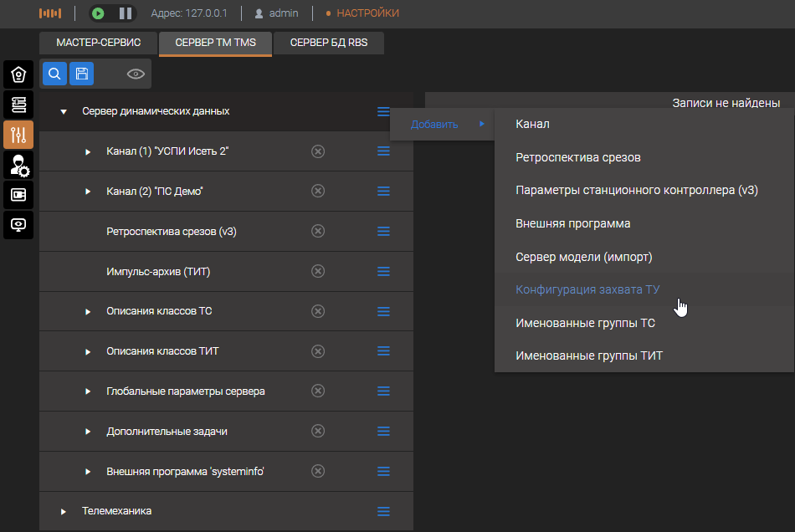Collapse Сервер динамических данных tree node
Viewport: 795px width, 532px height.
click(64, 111)
